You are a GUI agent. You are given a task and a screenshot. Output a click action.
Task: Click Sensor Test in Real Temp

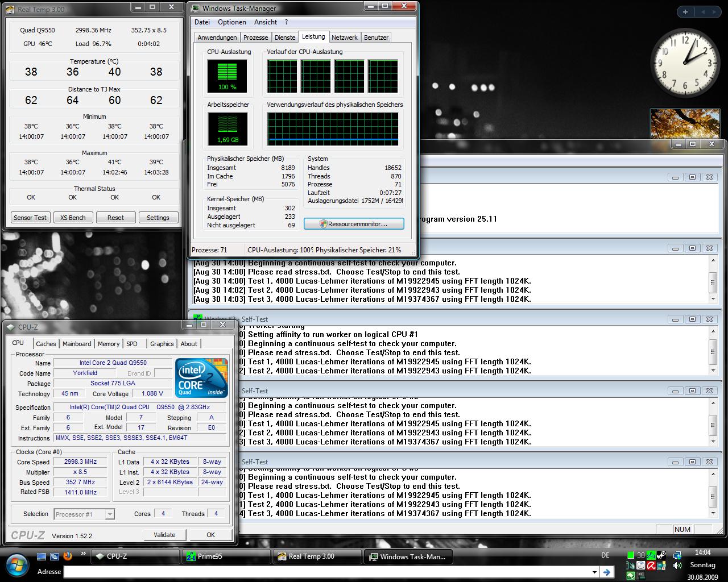tap(31, 218)
